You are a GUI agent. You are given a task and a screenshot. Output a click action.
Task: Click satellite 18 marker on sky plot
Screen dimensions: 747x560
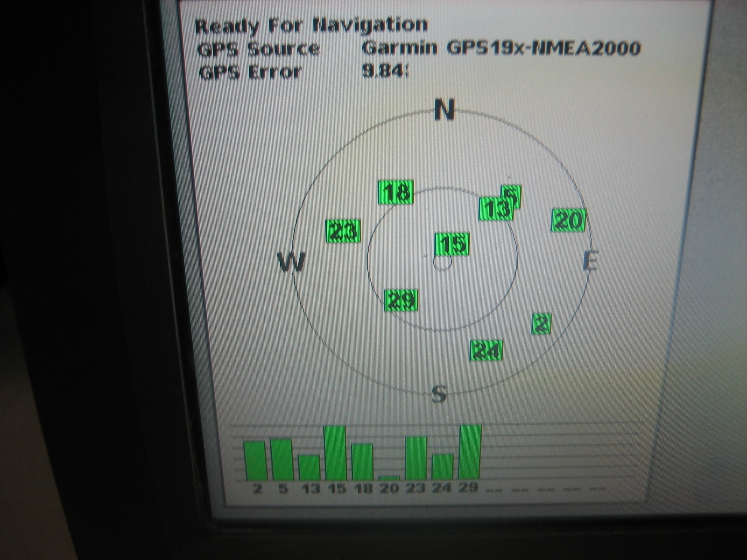point(396,192)
